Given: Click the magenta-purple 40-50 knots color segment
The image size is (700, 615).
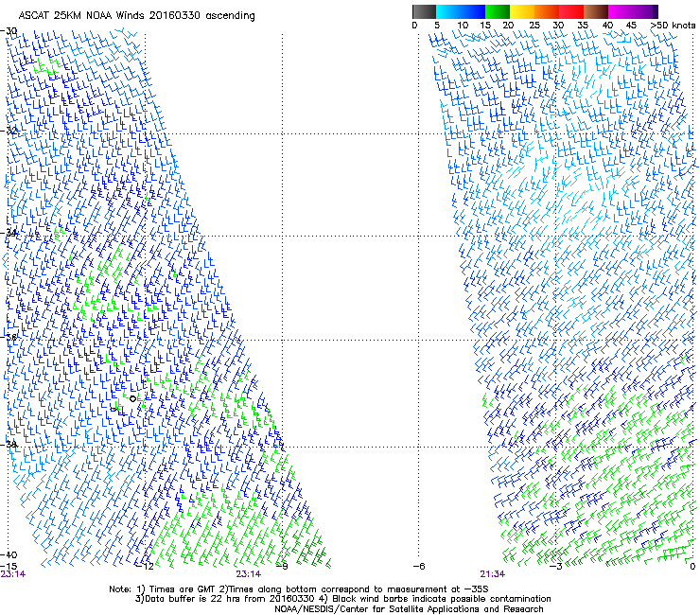Looking at the screenshot, I should 633,11.
